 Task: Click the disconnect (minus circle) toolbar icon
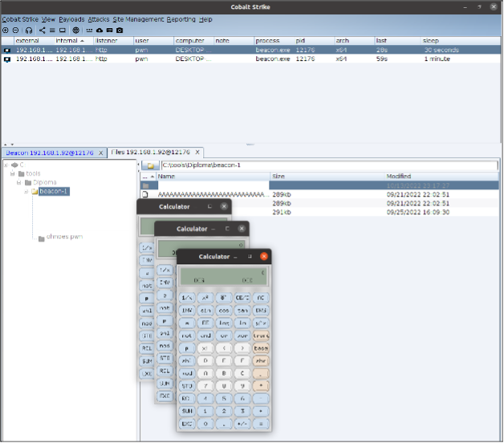[x=15, y=30]
